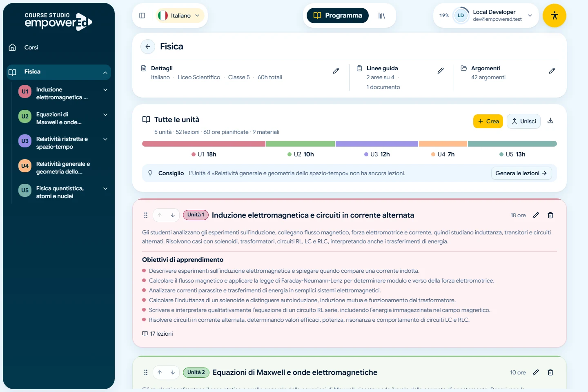This screenshot has height=392, width=588.
Task: Edit the Linee guida section
Action: coord(441,71)
